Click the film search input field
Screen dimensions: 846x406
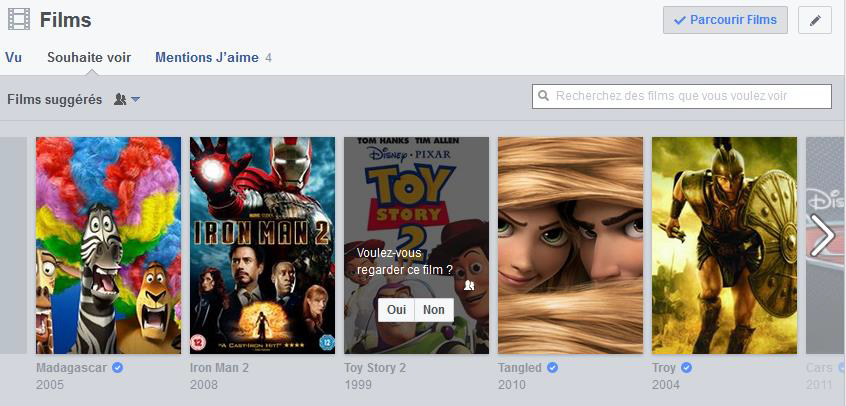click(682, 96)
